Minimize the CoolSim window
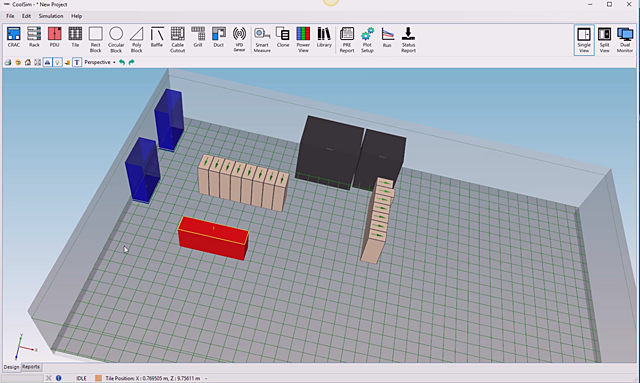Screen dimensions: 640x383 point(590,4)
